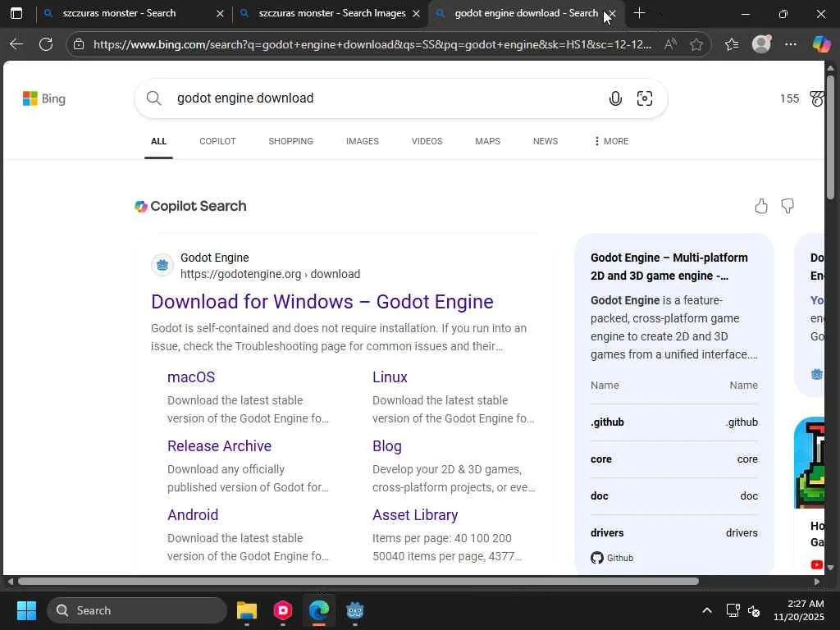Open the Edge profile avatar

point(761,44)
